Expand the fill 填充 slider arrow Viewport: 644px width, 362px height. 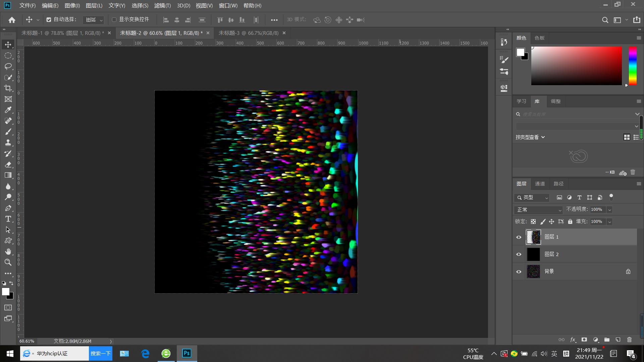tap(609, 222)
